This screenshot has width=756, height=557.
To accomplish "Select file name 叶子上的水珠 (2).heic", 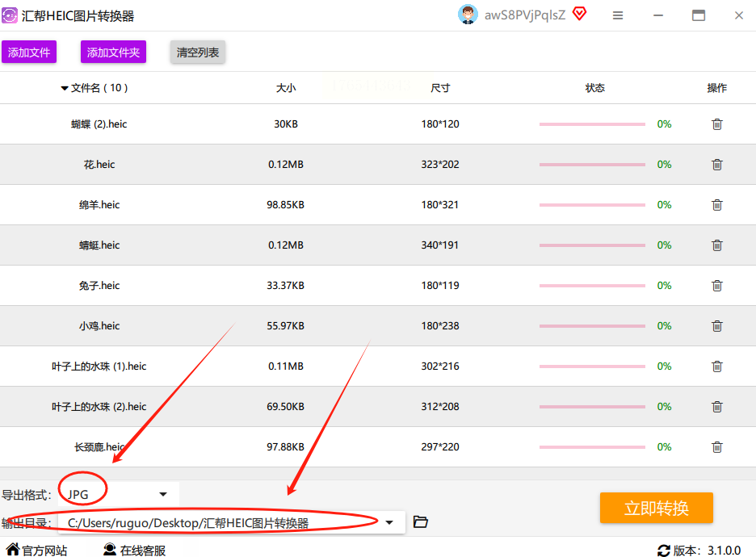I will (99, 407).
